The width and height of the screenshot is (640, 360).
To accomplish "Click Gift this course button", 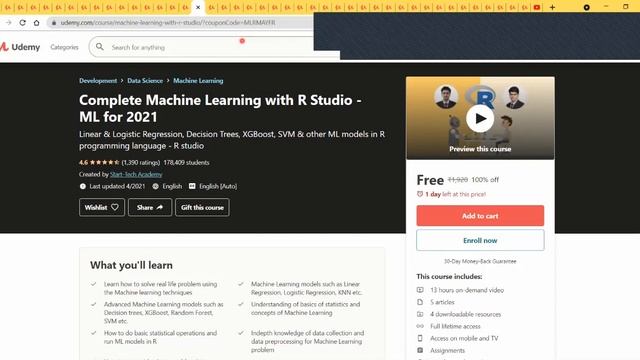I will coord(202,207).
